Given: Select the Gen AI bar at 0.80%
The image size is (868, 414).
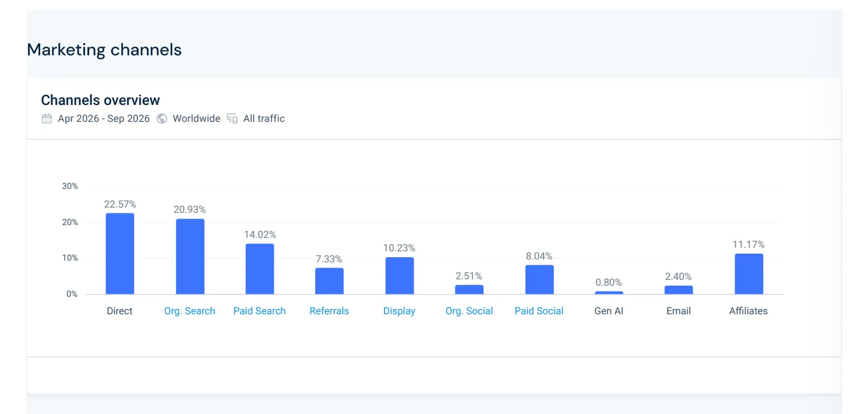Looking at the screenshot, I should pos(609,293).
